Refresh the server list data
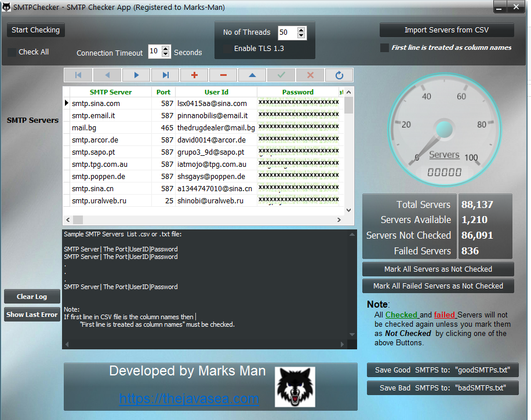The height and width of the screenshot is (420, 531). point(339,75)
